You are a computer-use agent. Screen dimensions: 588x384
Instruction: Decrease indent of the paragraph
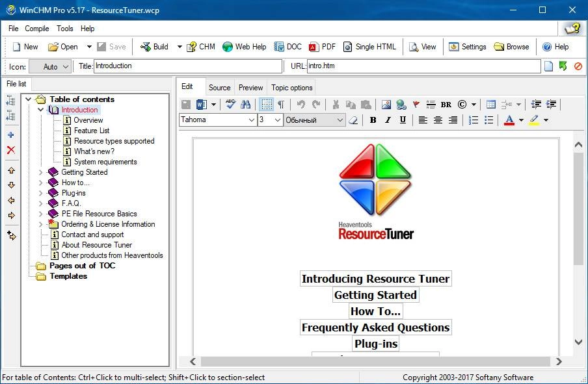point(536,105)
